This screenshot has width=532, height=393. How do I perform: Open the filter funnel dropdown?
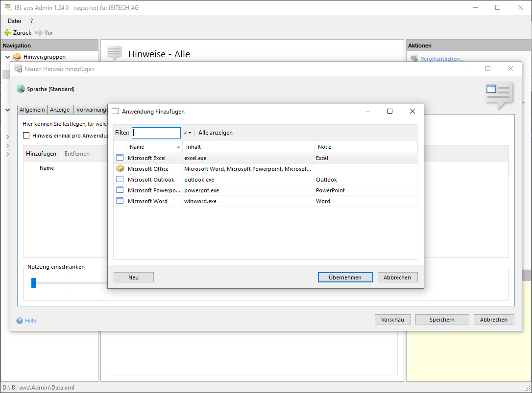coord(187,133)
